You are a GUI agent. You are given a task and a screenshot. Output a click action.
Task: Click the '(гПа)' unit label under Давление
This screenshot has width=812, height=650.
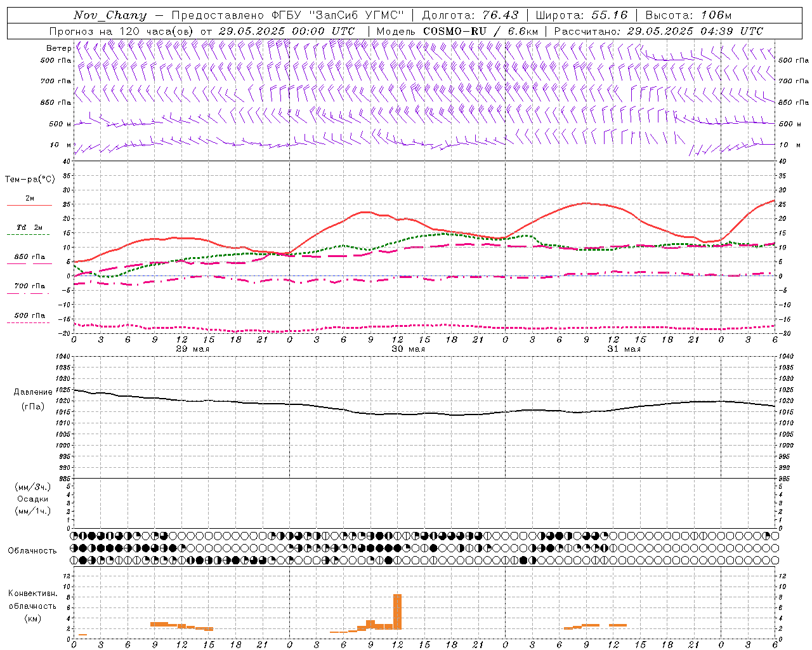(32, 407)
